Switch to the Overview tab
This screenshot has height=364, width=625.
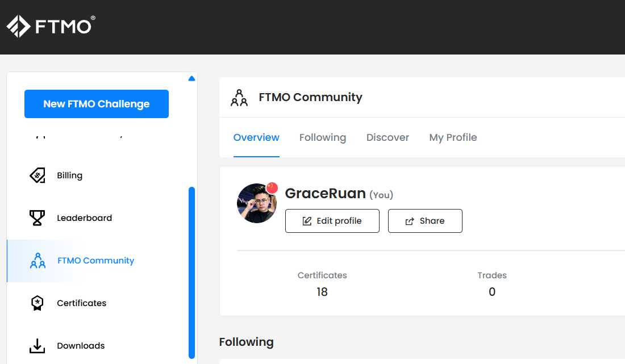(x=256, y=137)
